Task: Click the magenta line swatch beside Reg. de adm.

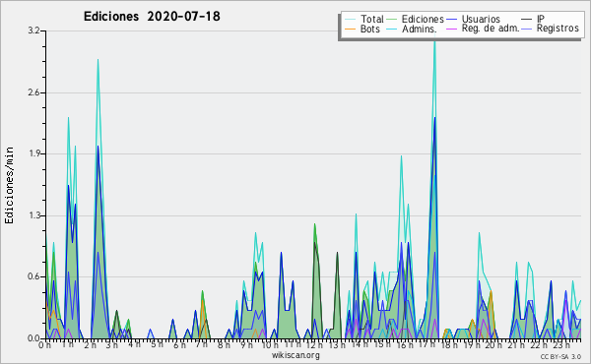Action: 451,29
